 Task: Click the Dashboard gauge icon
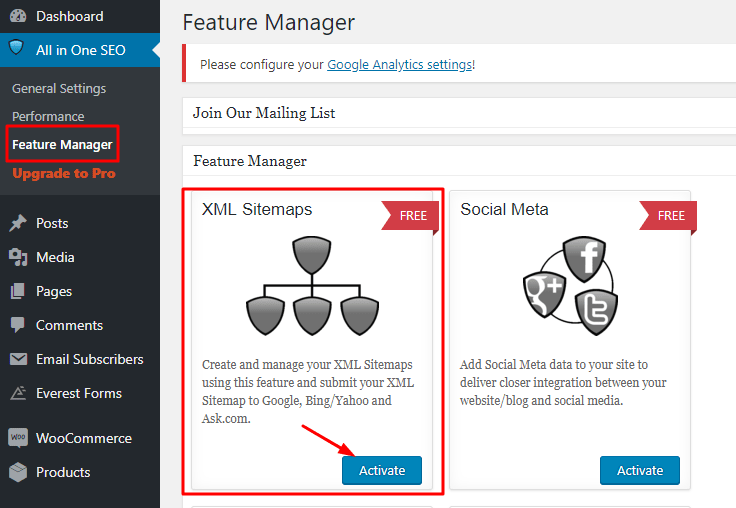point(18,16)
